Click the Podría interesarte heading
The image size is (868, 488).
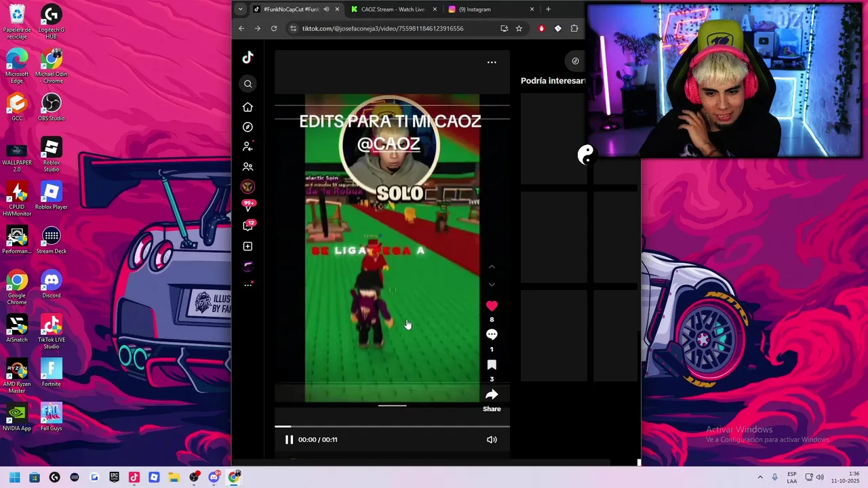pyautogui.click(x=553, y=81)
